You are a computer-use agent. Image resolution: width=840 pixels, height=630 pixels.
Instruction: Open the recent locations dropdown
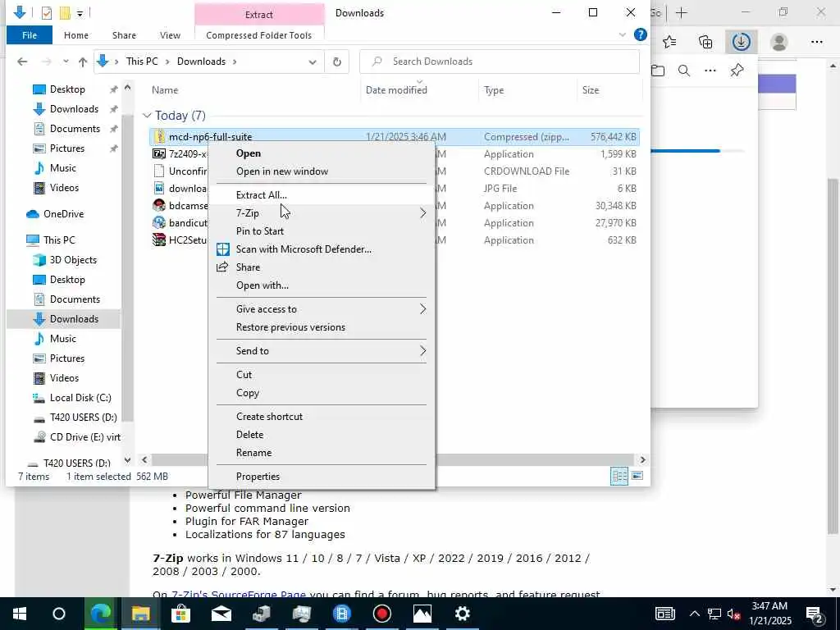[x=66, y=62]
